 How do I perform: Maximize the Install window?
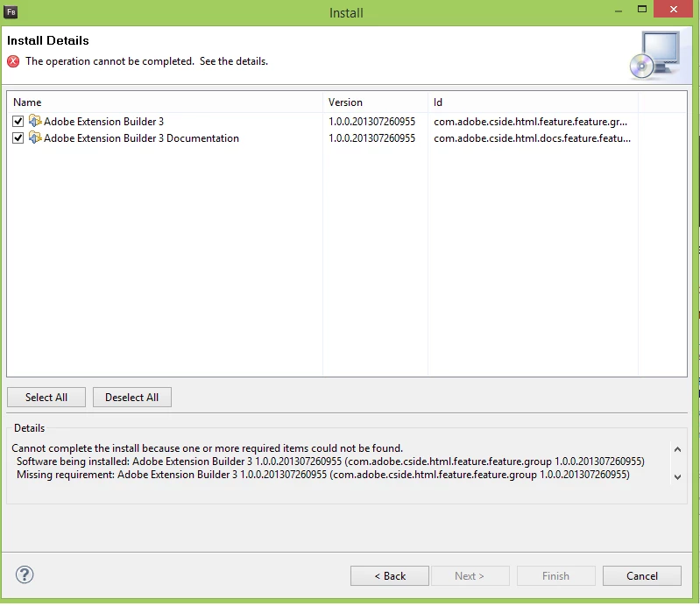click(642, 10)
